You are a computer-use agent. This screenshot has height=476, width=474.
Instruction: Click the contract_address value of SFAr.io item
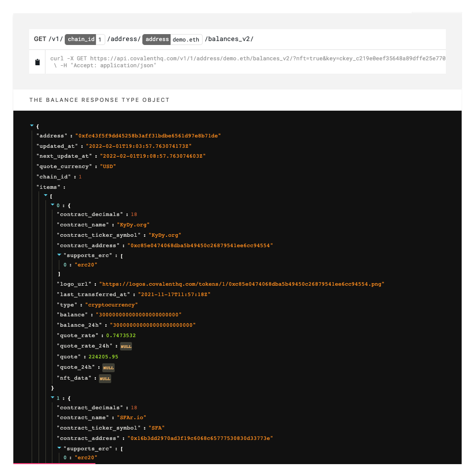click(x=200, y=438)
